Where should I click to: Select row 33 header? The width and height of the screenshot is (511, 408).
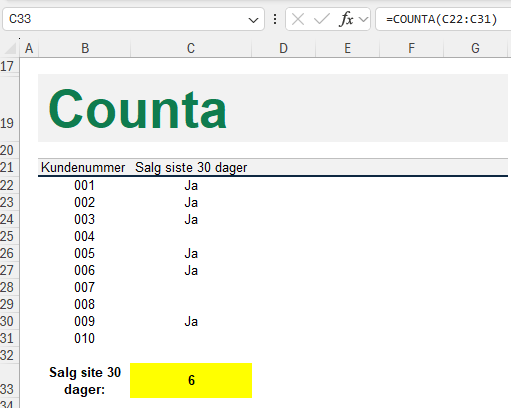(x=9, y=381)
